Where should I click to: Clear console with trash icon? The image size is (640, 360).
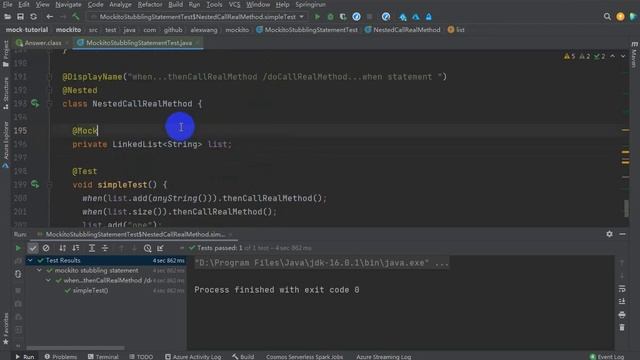(622, 328)
